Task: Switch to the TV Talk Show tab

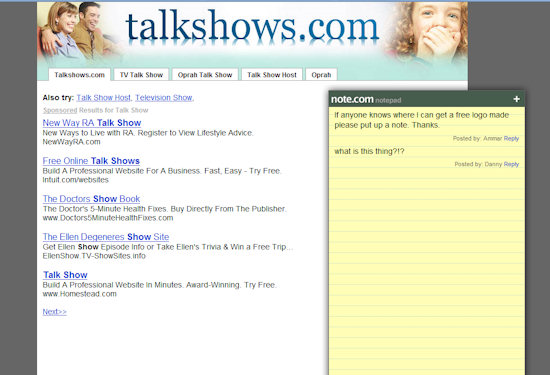Action: coord(141,75)
